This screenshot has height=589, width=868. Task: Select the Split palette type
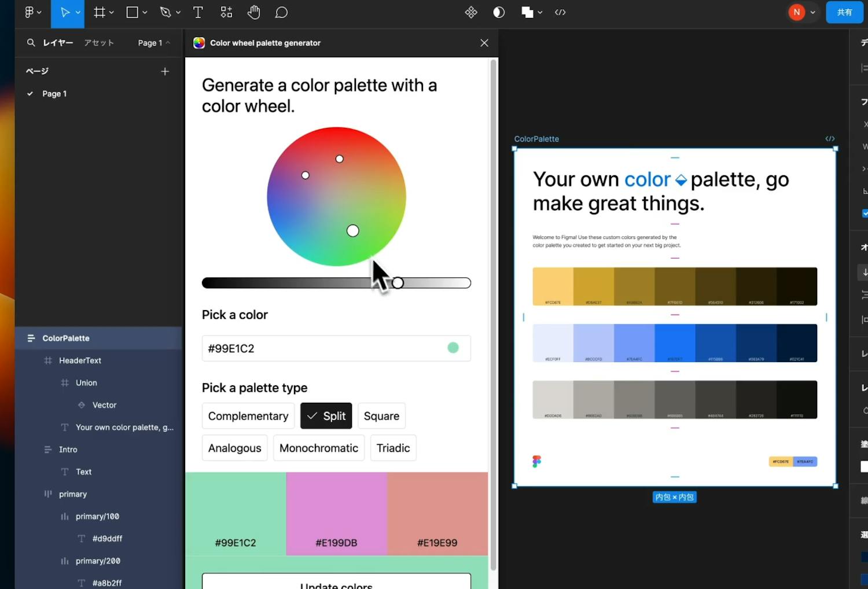click(326, 416)
